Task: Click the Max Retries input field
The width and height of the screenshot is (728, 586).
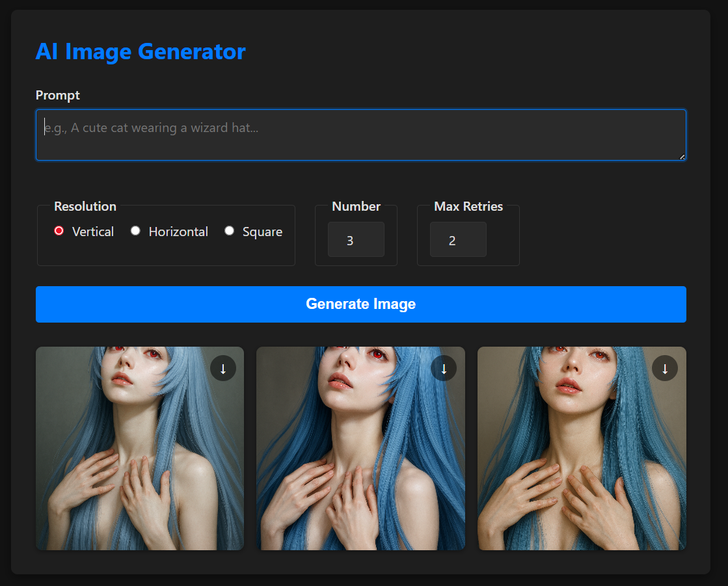Action: click(458, 239)
